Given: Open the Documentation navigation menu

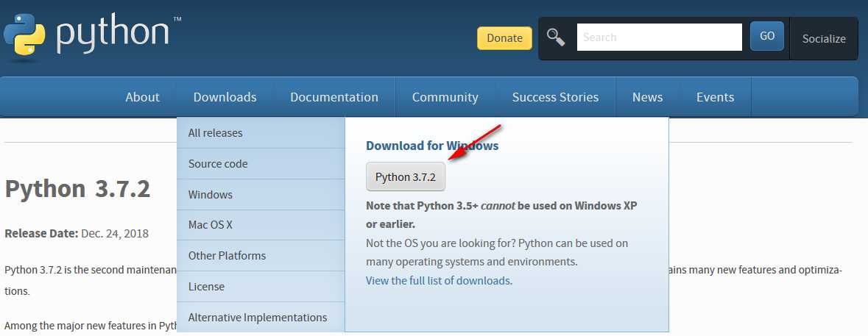Looking at the screenshot, I should point(334,97).
